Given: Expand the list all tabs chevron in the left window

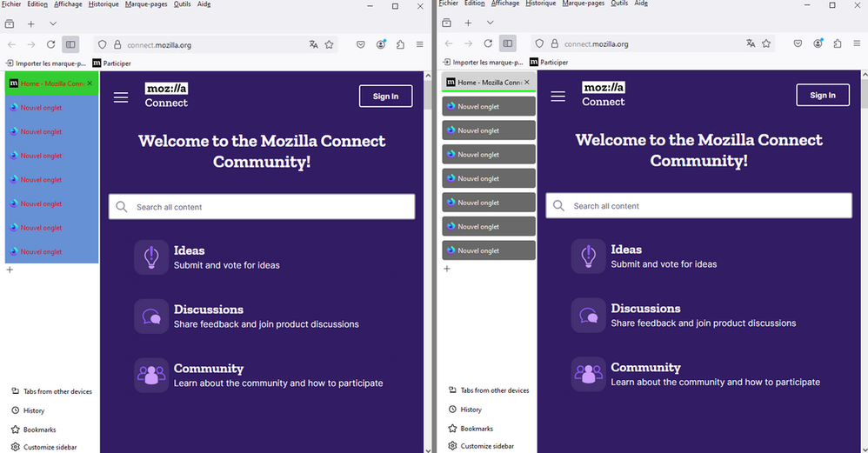Looking at the screenshot, I should 52,23.
